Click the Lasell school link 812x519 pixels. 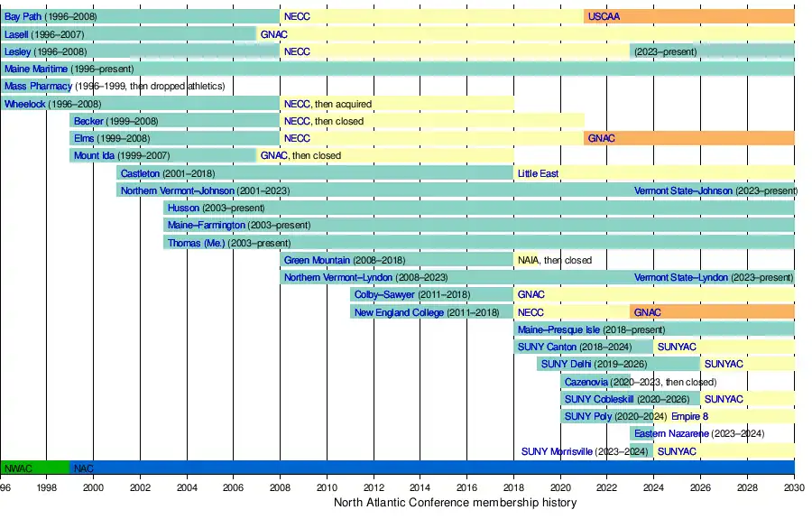point(16,34)
